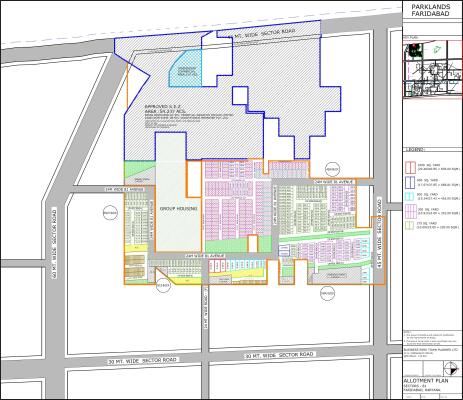Click the Legend heading in side panel
463x400 pixels.
(414, 150)
